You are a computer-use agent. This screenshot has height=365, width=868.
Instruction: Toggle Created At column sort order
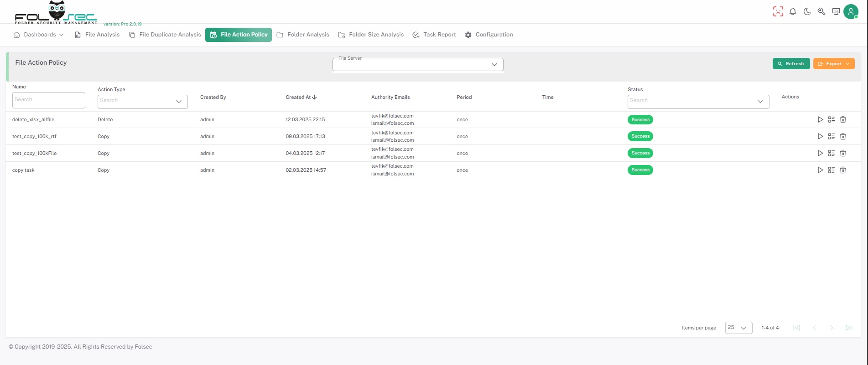coord(301,97)
